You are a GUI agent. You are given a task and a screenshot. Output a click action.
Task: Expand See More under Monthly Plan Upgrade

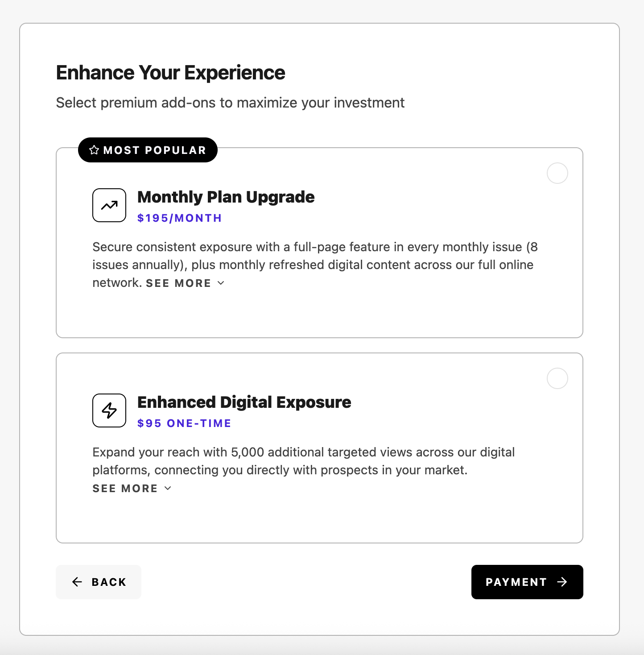click(x=178, y=283)
